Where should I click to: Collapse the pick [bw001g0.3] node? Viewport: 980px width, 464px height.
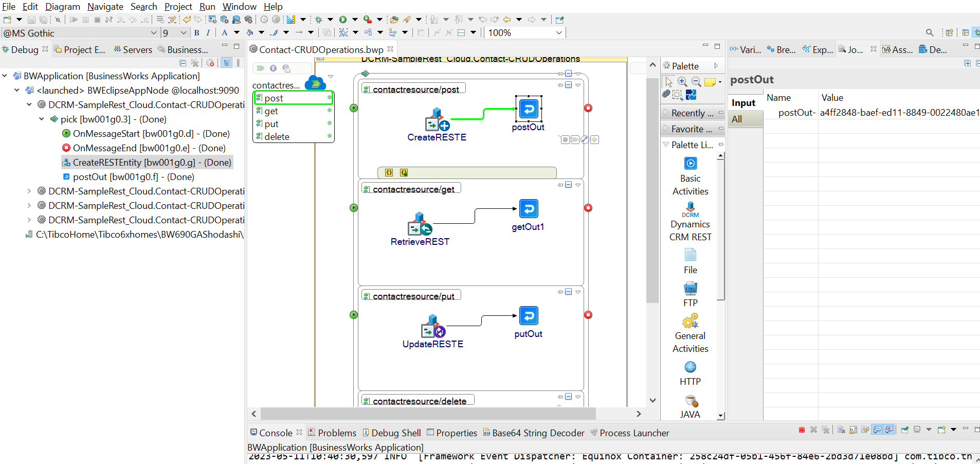pyautogui.click(x=42, y=119)
